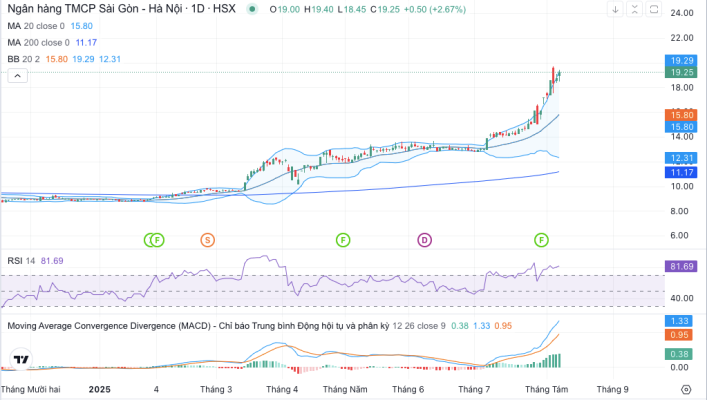Open the TradingView logo link

click(x=21, y=359)
